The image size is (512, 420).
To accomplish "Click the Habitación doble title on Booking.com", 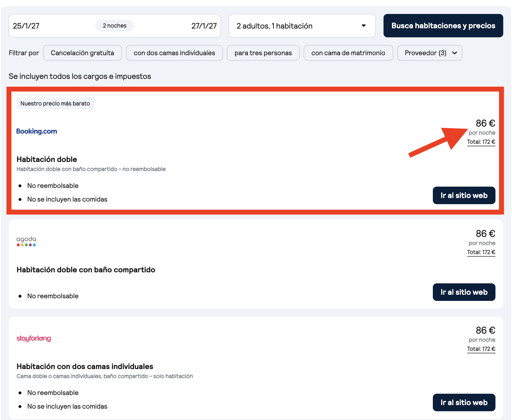I will click(47, 159).
